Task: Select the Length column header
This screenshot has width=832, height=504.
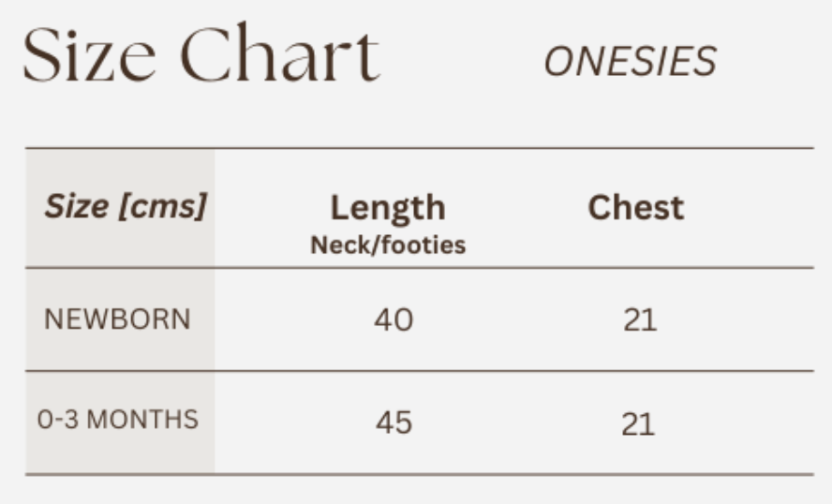Action: [x=388, y=208]
